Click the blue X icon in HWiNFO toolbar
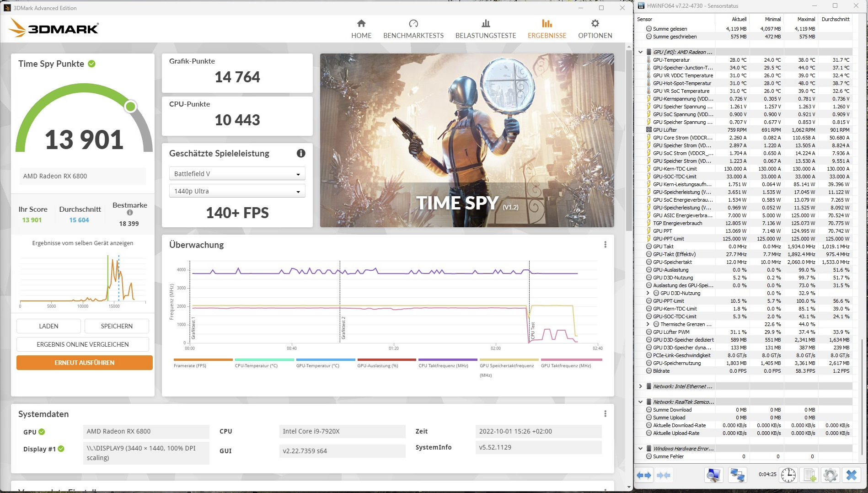 [852, 475]
